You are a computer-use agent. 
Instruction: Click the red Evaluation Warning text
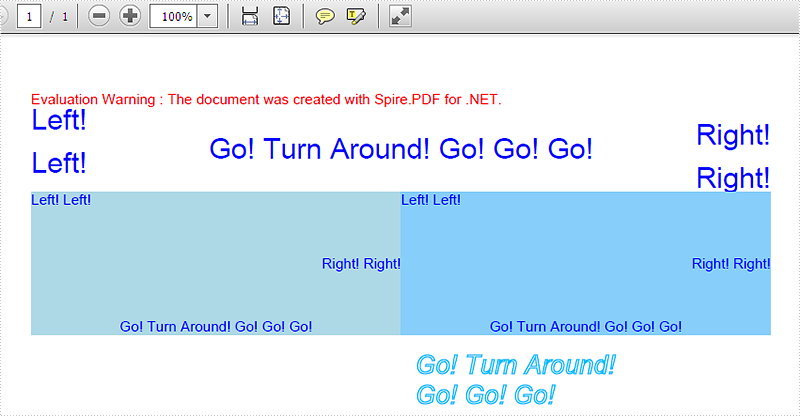point(266,99)
